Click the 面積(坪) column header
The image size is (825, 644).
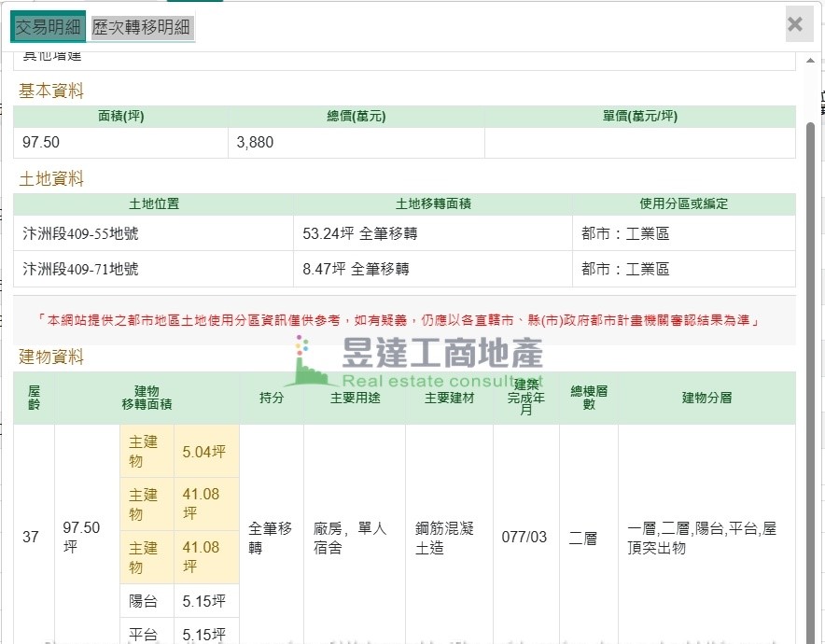[120, 117]
